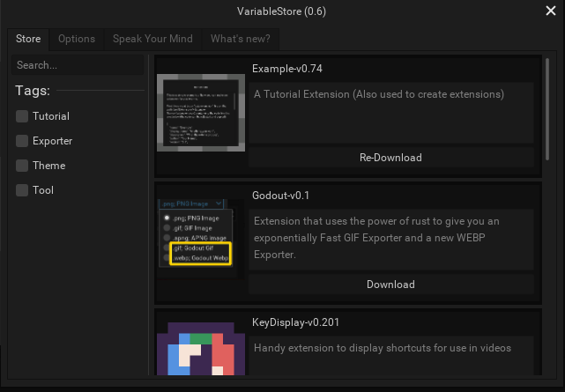Open the KeyDisplay pixel-art icon thumbnail
Screen dimensions: 565x392
tap(201, 349)
